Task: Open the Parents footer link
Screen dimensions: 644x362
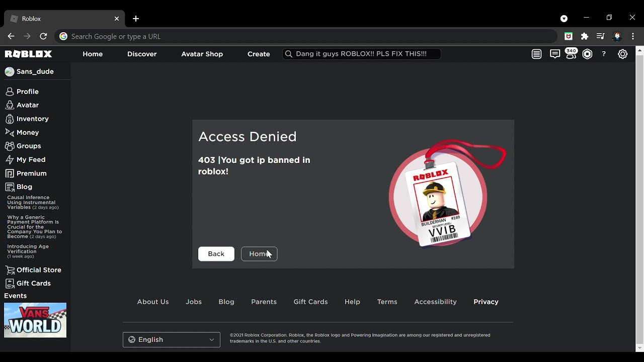Action: 264,302
